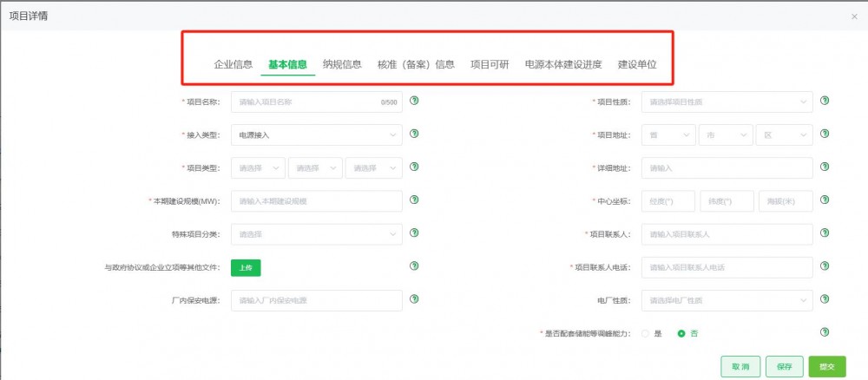Image resolution: width=868 pixels, height=380 pixels.
Task: Click the 保存 save button
Action: pos(784,367)
